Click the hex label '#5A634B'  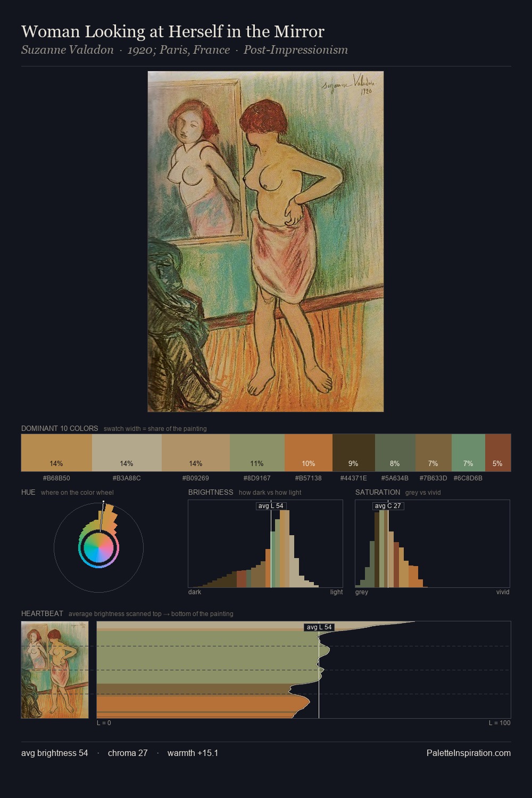(395, 478)
